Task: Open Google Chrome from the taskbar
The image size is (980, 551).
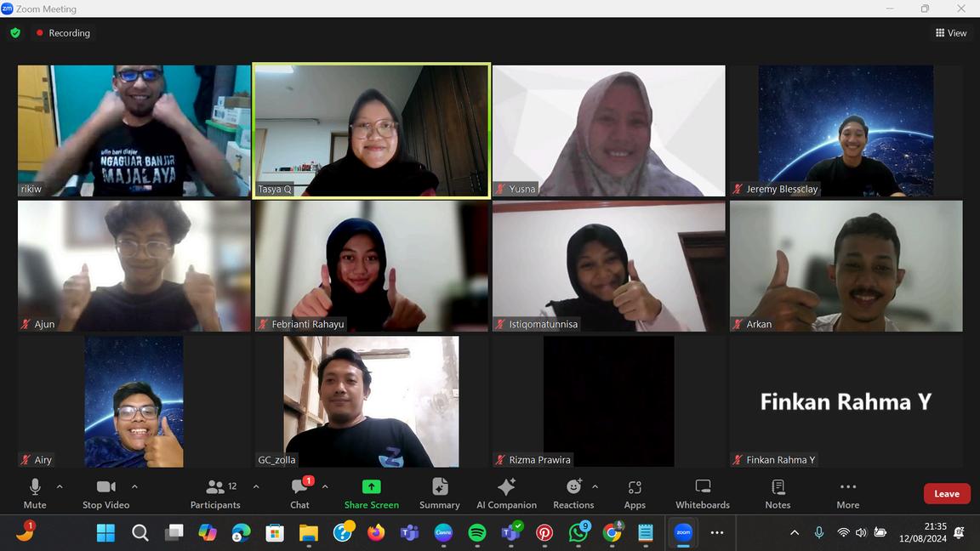Action: (612, 533)
